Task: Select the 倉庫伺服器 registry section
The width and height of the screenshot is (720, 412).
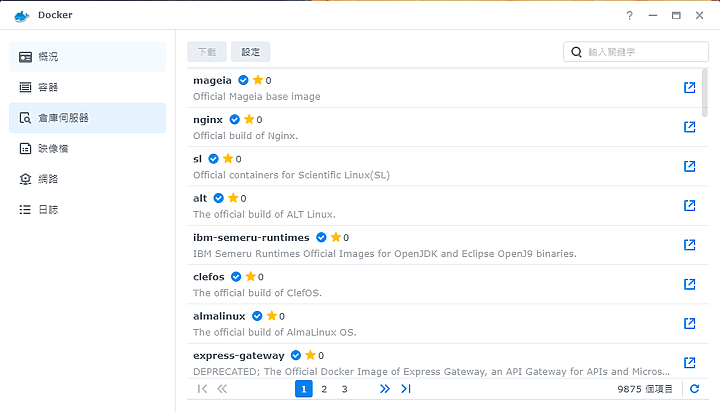Action: click(x=87, y=118)
